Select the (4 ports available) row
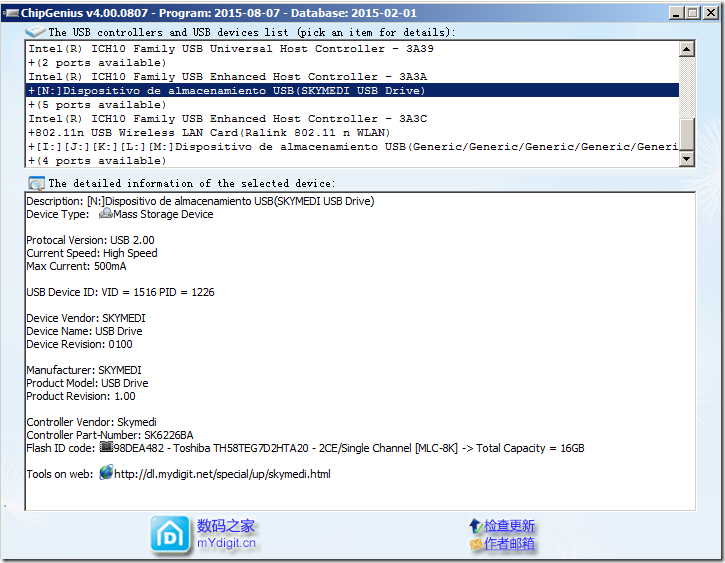 (x=352, y=160)
